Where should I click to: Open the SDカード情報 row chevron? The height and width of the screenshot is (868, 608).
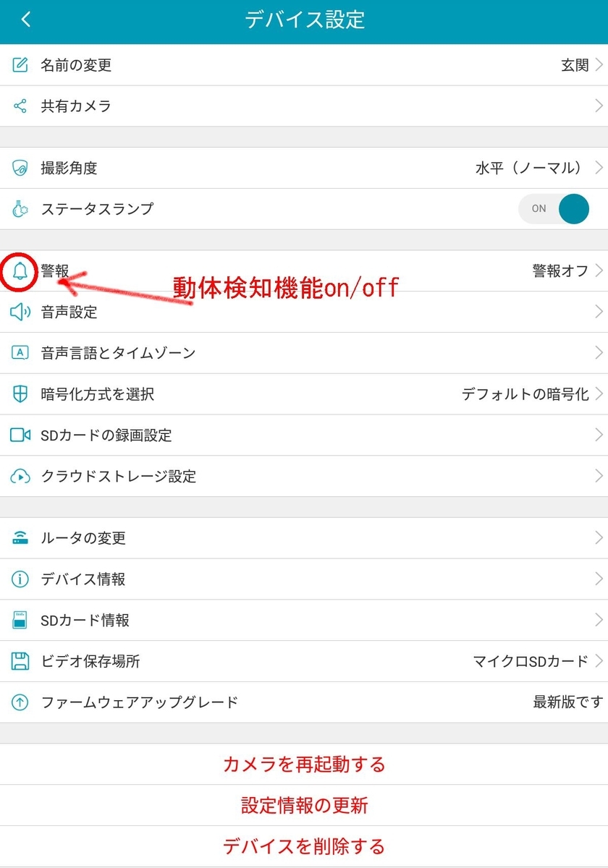(x=599, y=620)
